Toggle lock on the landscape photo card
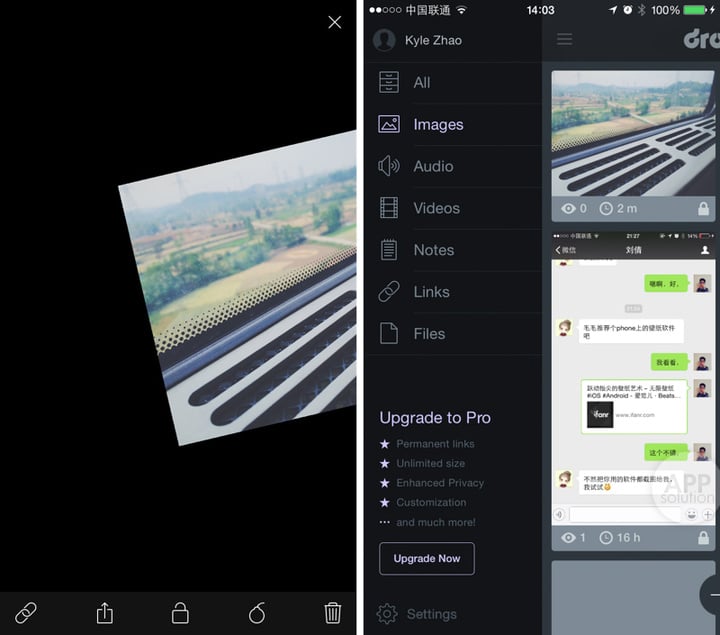This screenshot has height=635, width=720. tap(704, 209)
